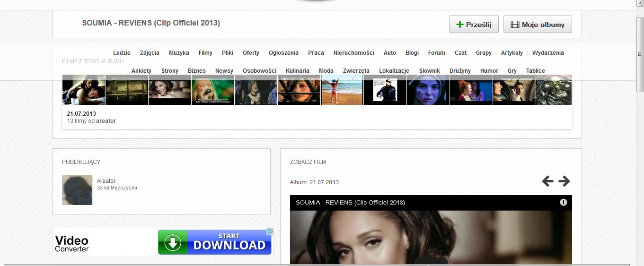The image size is (644, 266).
Task: Open Areator's profile avatar
Action: pyautogui.click(x=77, y=190)
